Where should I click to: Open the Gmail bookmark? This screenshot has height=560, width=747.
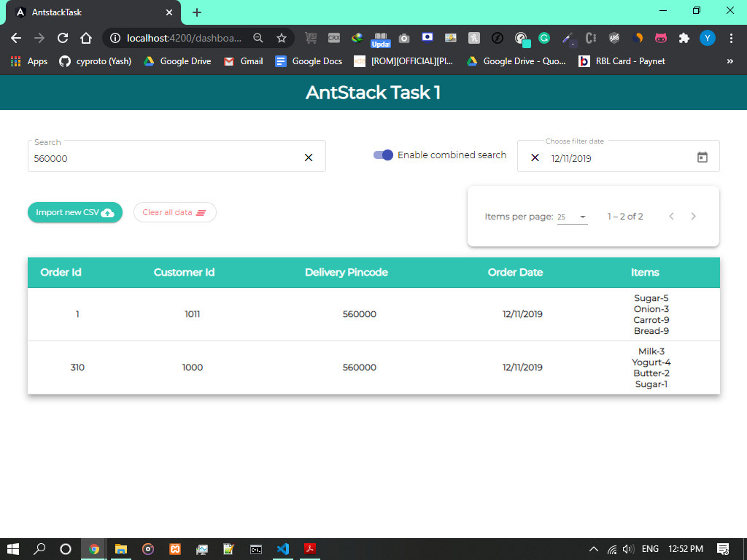[x=243, y=61]
